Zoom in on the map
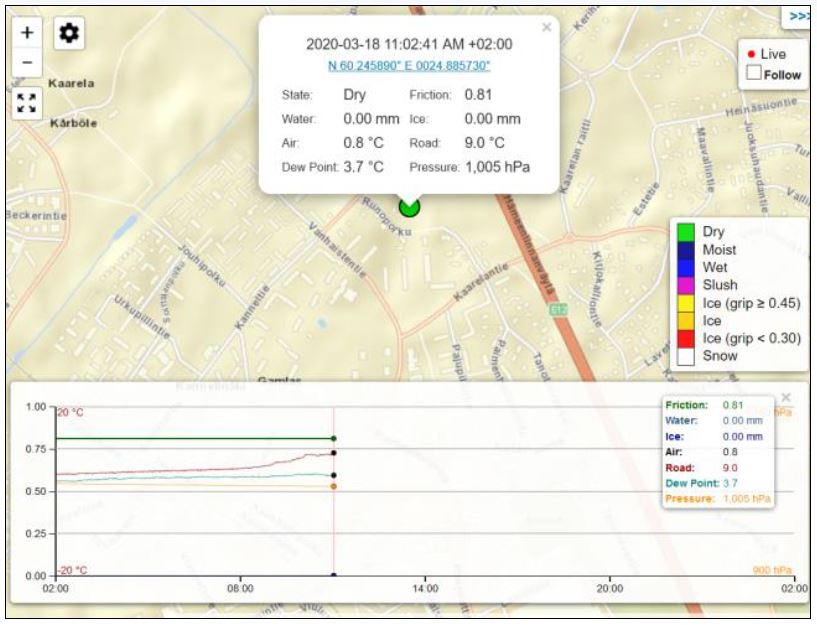The width and height of the screenshot is (817, 625). pyautogui.click(x=27, y=32)
